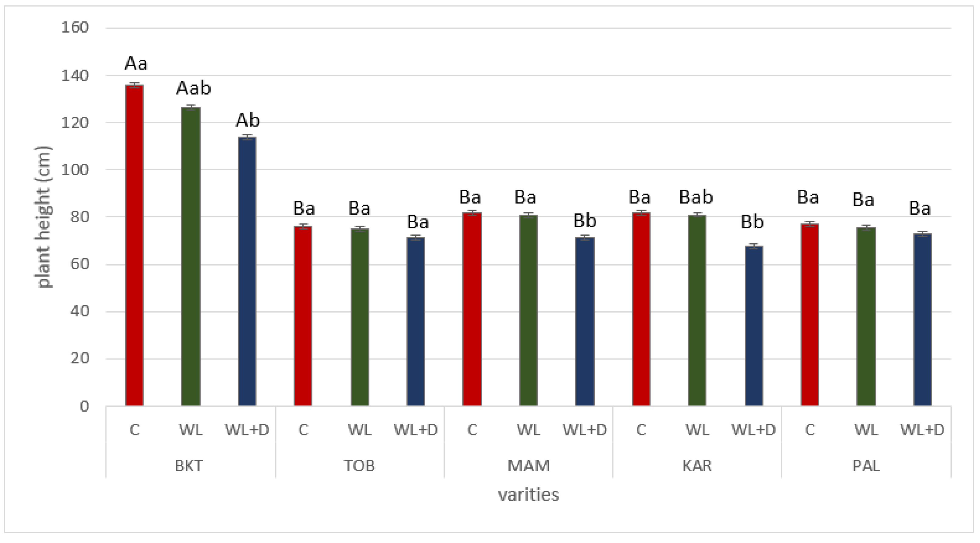Select the red C bar under PAL
The height and width of the screenshot is (543, 980).
[x=810, y=315]
